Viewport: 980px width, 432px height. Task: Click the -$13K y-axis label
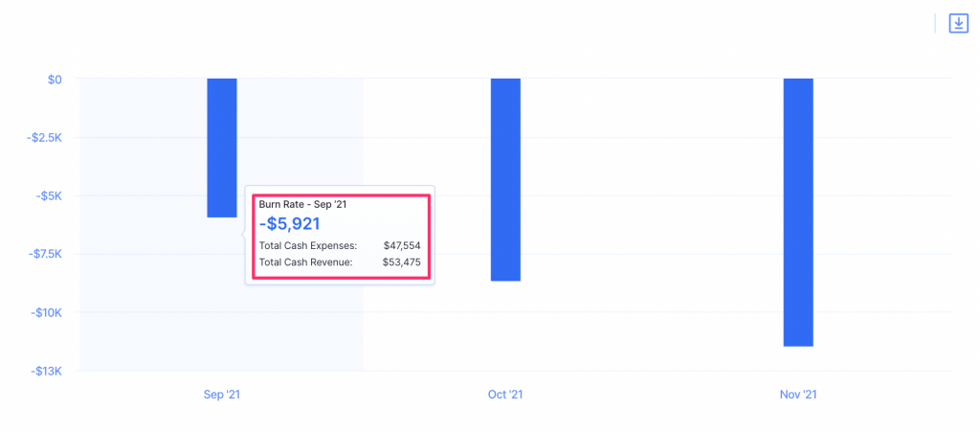tap(46, 372)
